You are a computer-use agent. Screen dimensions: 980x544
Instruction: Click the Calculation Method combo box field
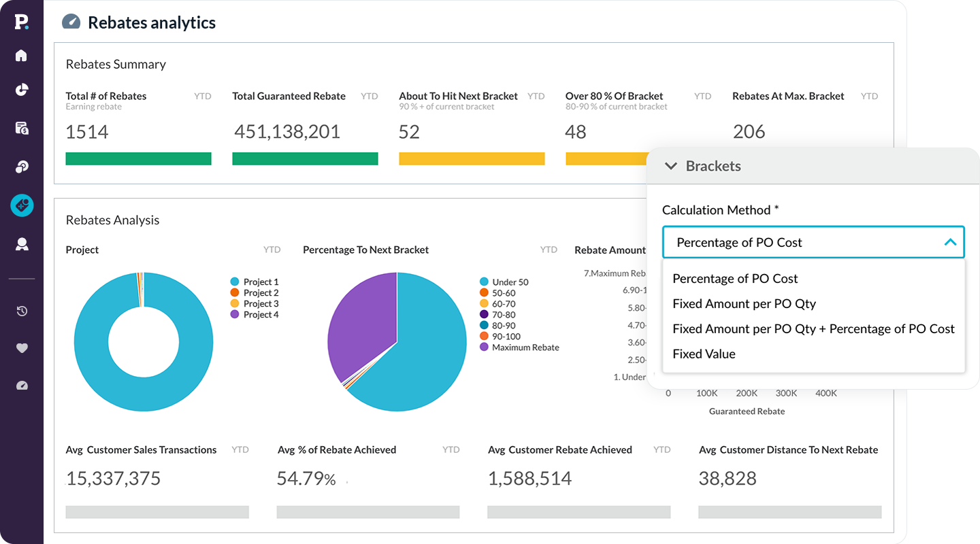[803, 242]
